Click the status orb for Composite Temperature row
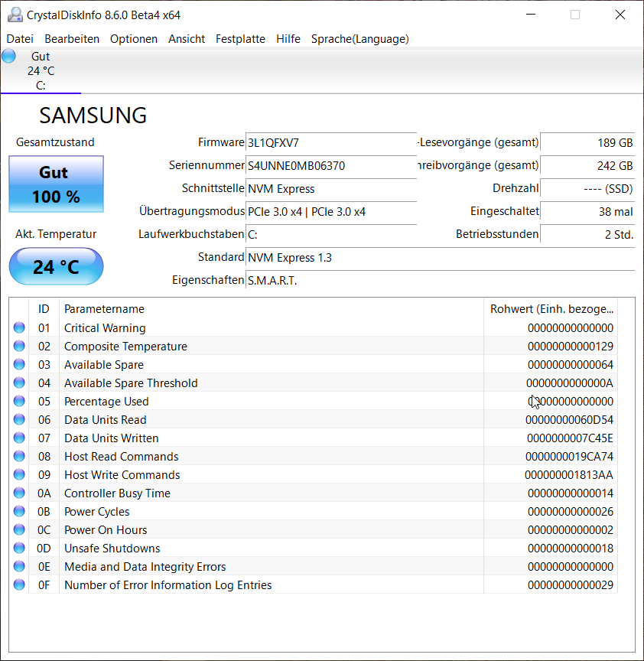Screen dimensions: 644x661 (x=19, y=346)
